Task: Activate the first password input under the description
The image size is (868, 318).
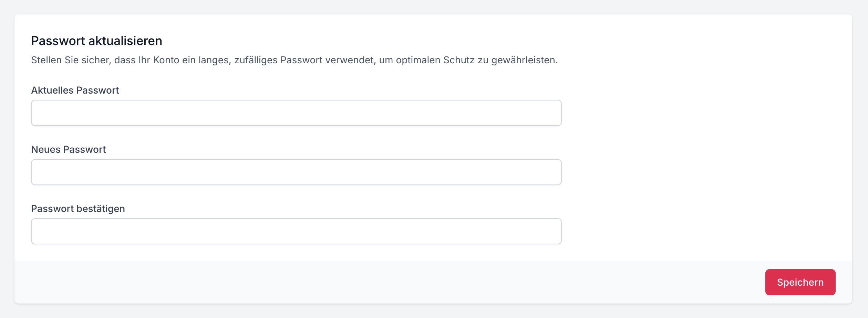Action: 296,113
